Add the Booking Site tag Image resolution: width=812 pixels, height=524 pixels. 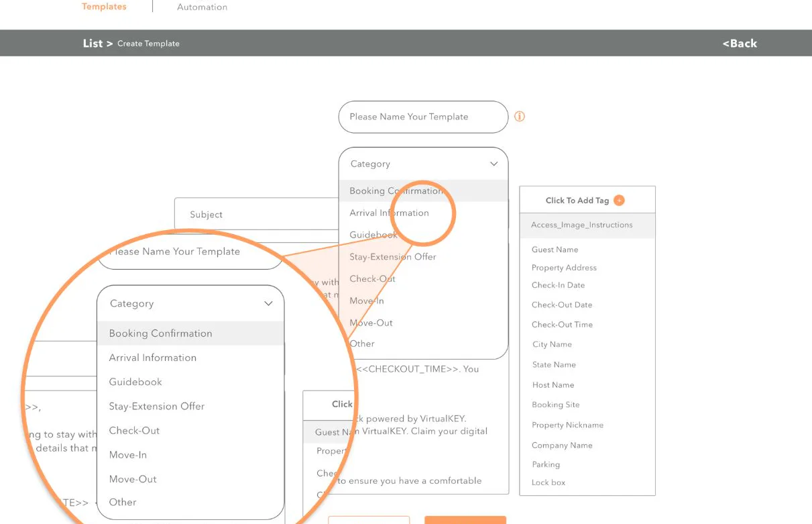click(556, 405)
